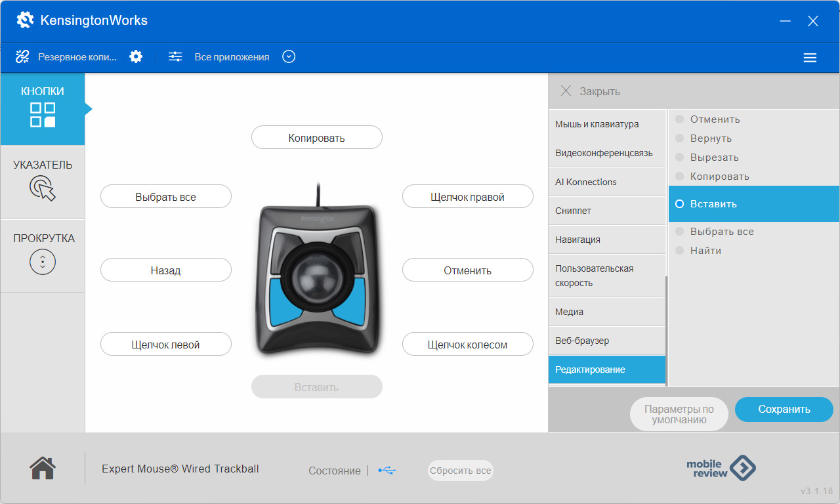
Task: Click the backup link icon
Action: click(23, 57)
